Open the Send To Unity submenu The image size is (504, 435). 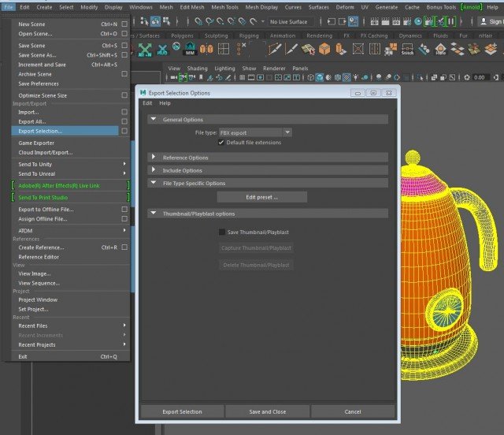pos(35,164)
